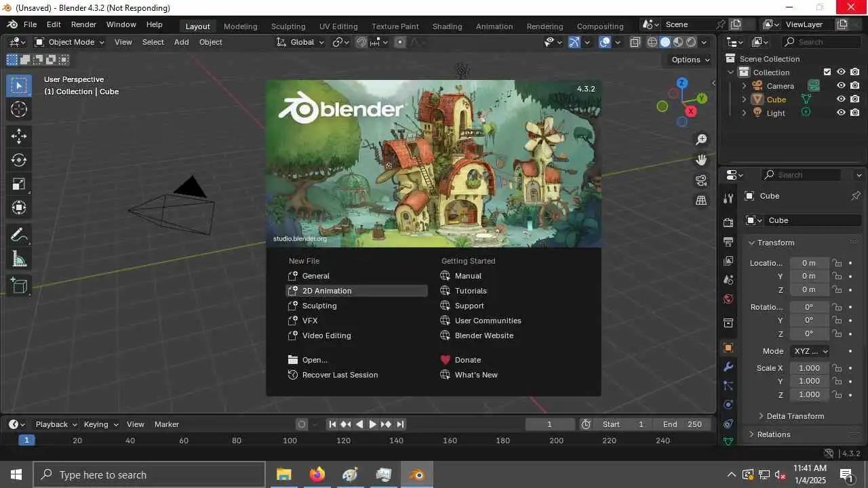
Task: Disable Cube in renders camera icon
Action: 855,99
